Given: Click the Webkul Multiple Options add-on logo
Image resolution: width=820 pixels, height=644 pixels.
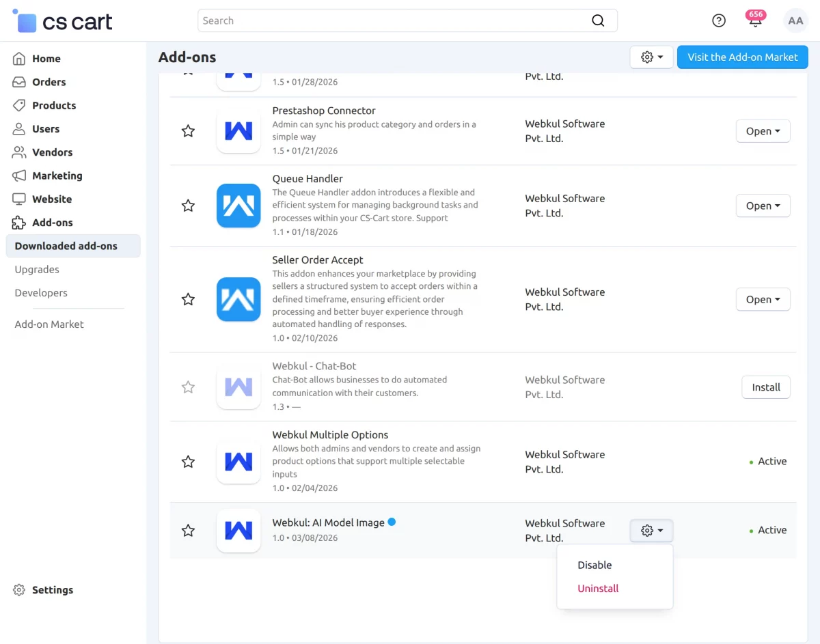Looking at the screenshot, I should [x=238, y=462].
